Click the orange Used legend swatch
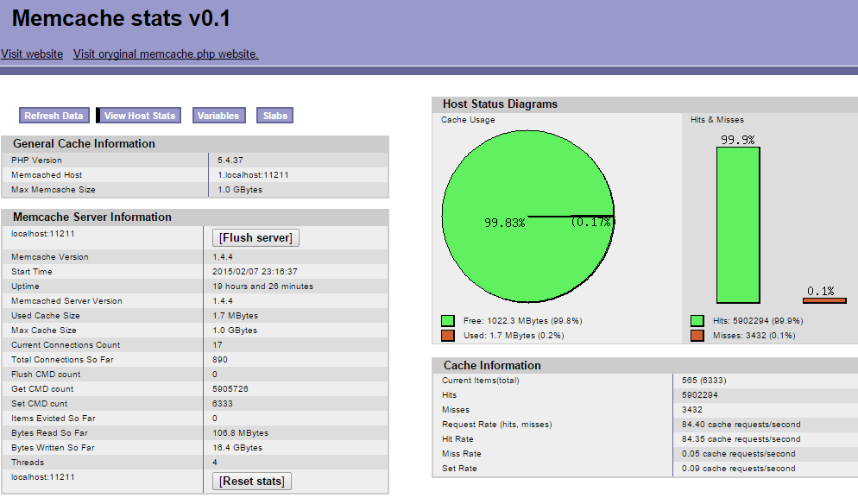This screenshot has height=504, width=858. (x=447, y=335)
